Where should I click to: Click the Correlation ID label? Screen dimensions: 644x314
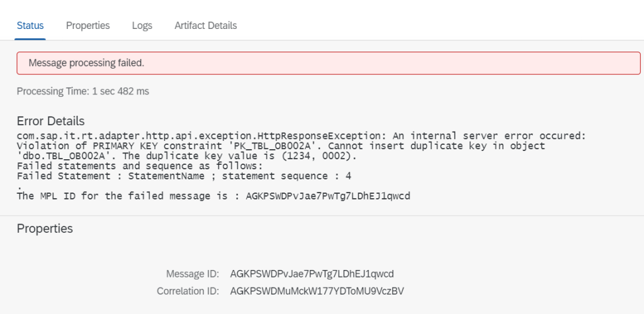[x=188, y=291]
